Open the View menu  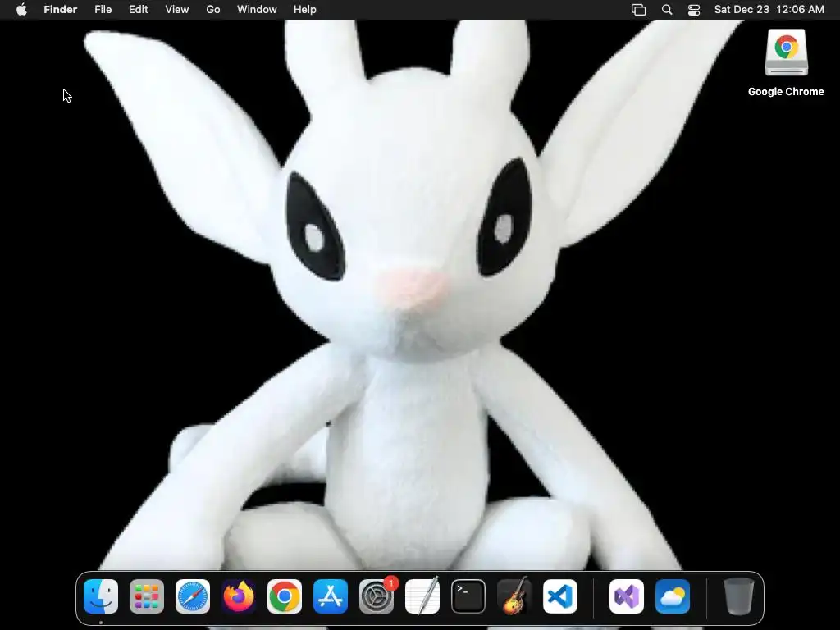(177, 10)
